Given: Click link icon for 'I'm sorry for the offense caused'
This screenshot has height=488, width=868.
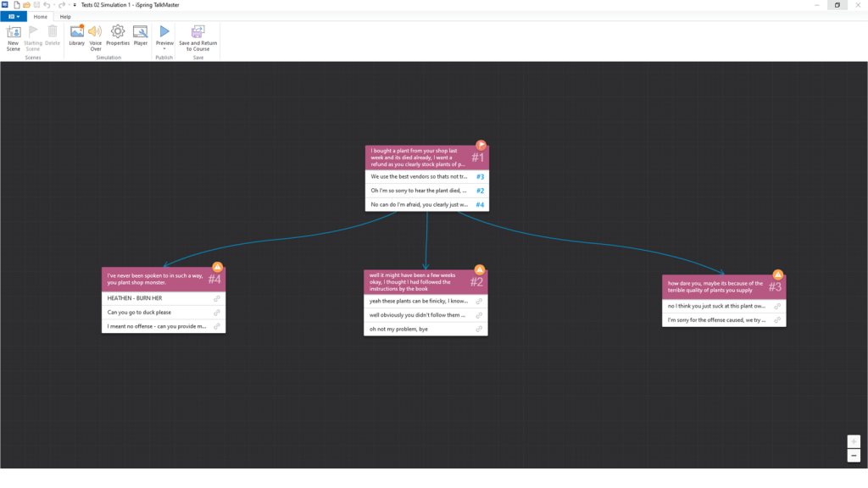Looking at the screenshot, I should [777, 319].
